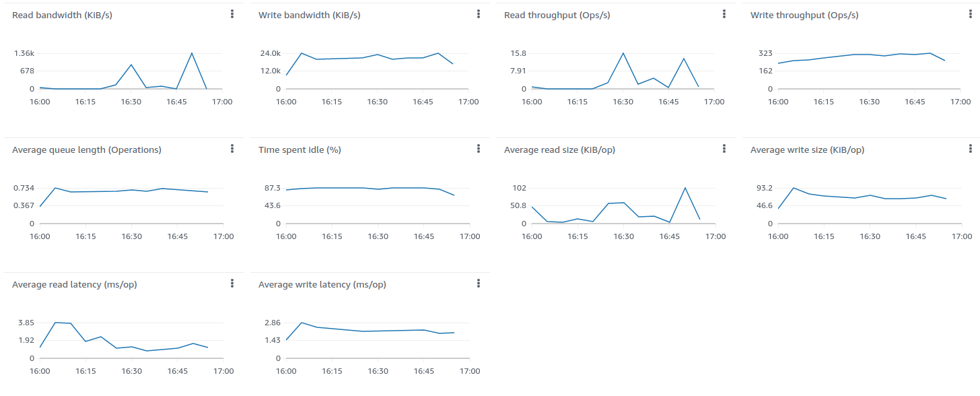Viewport: 980px width, 396px height.
Task: Open the Average write size widget menu
Action: (971, 149)
